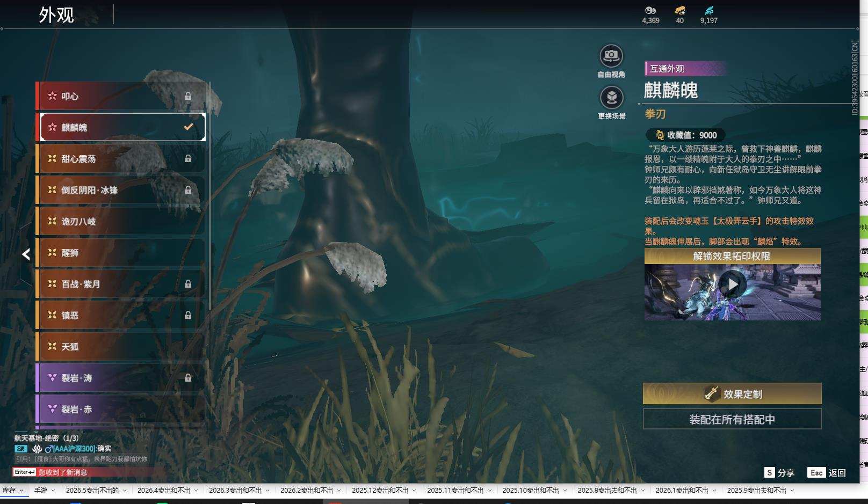Select the 百战·紫月 skin name

coord(81,284)
